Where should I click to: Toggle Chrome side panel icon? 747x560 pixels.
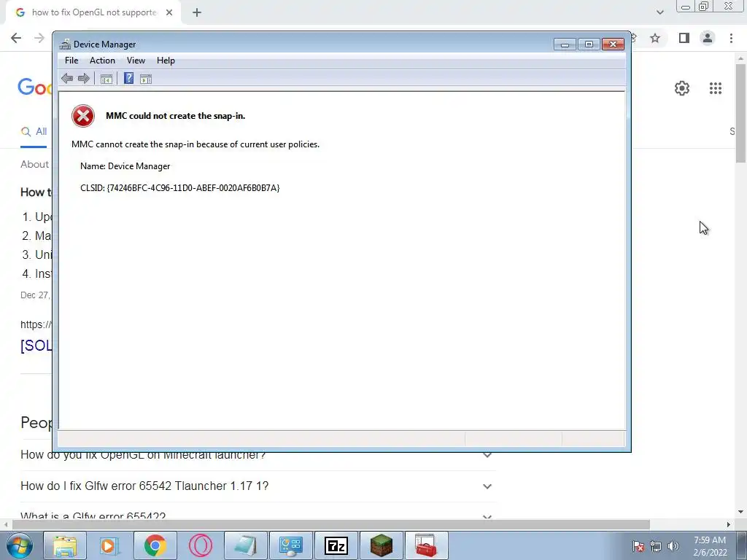coord(684,38)
